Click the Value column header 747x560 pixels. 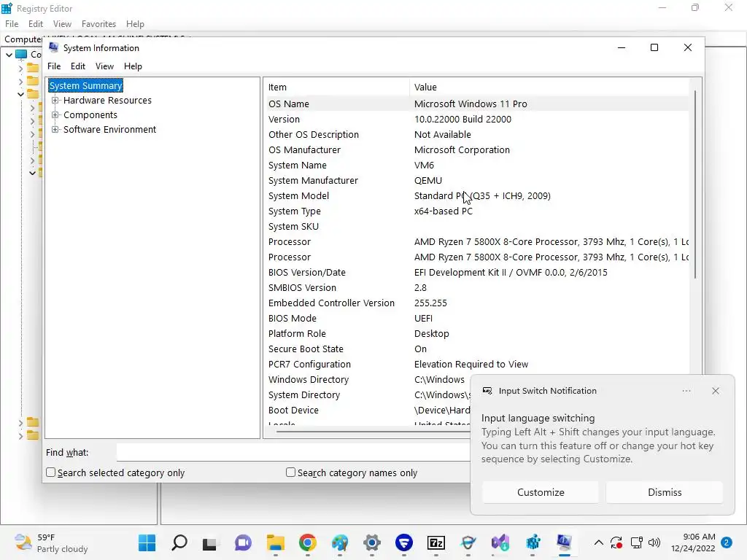click(549, 87)
